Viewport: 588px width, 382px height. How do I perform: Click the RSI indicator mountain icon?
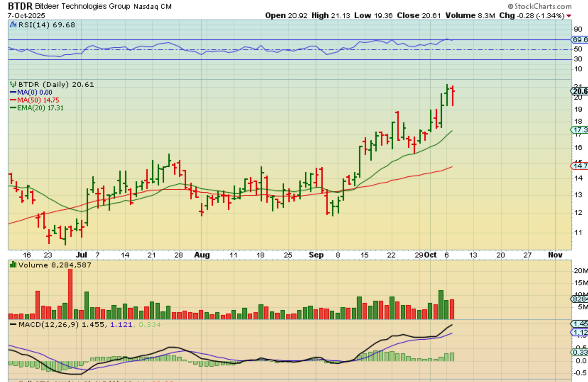[13, 24]
